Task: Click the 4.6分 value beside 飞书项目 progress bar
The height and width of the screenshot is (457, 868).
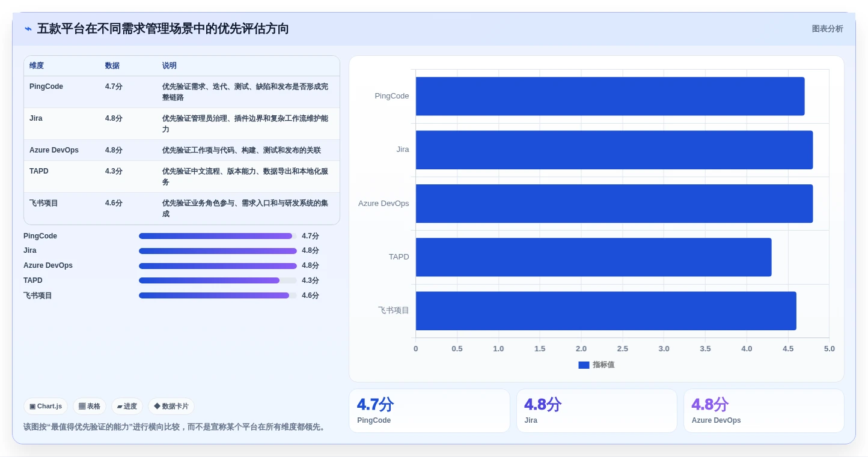Action: (x=311, y=295)
